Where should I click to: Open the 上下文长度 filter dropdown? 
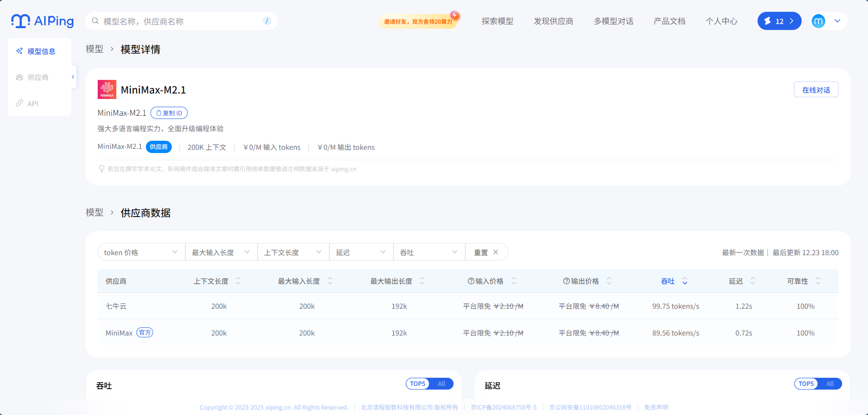294,252
